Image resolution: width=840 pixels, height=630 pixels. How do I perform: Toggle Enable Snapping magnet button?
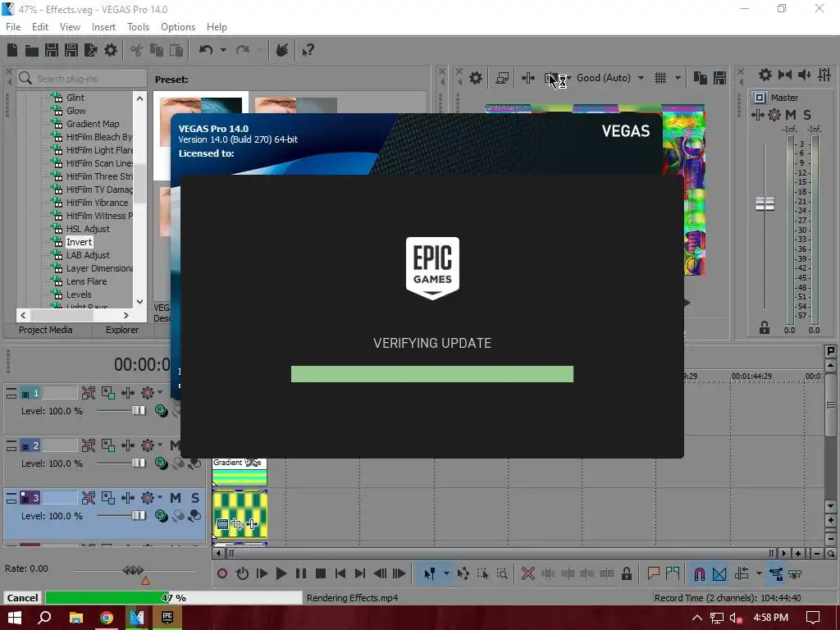click(x=700, y=573)
